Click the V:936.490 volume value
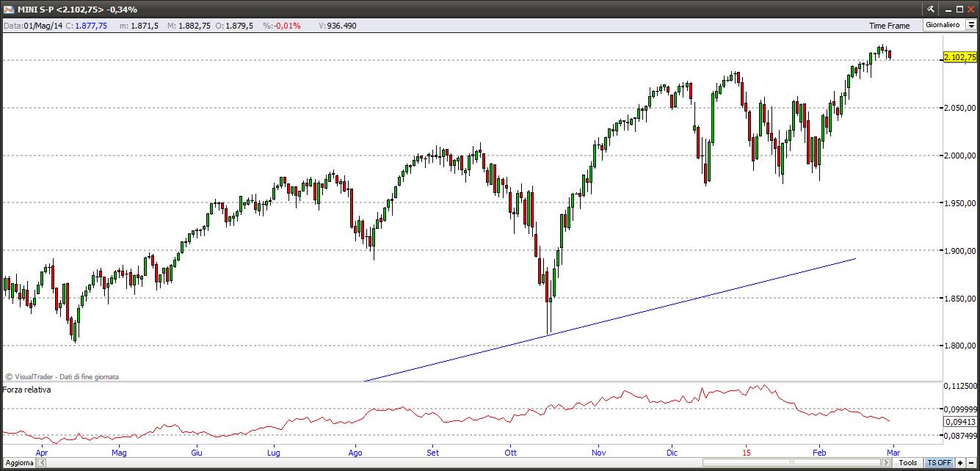The height and width of the screenshot is (471, 980). point(338,26)
